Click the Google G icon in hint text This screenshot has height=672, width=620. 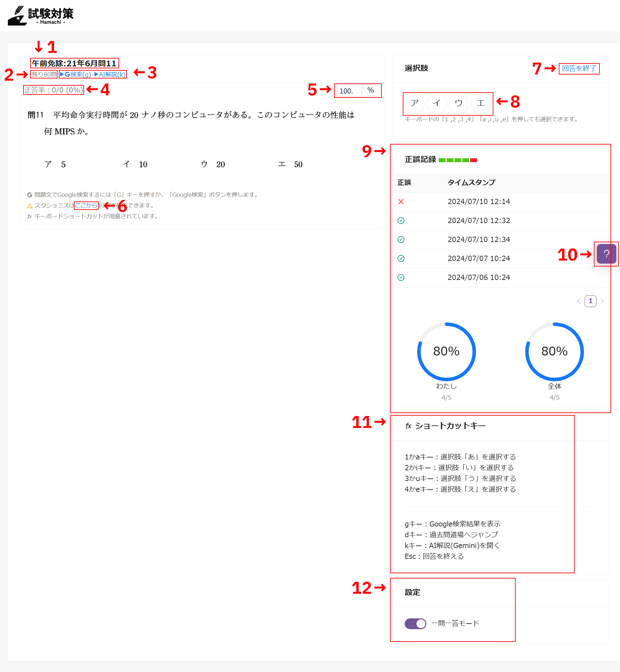coord(29,195)
